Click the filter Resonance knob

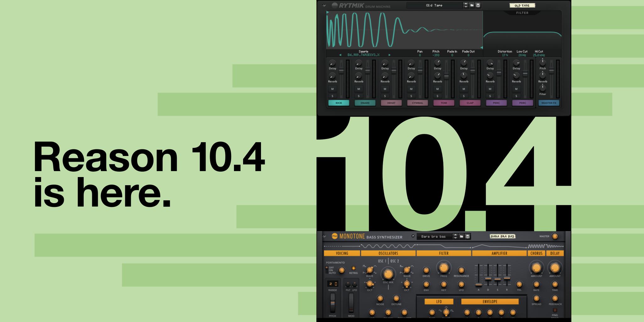pyautogui.click(x=461, y=270)
